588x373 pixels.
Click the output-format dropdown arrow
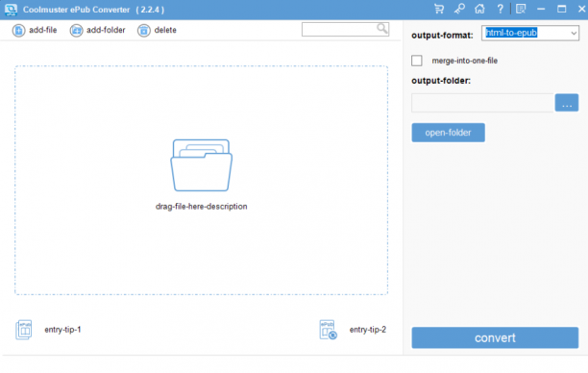(x=574, y=33)
